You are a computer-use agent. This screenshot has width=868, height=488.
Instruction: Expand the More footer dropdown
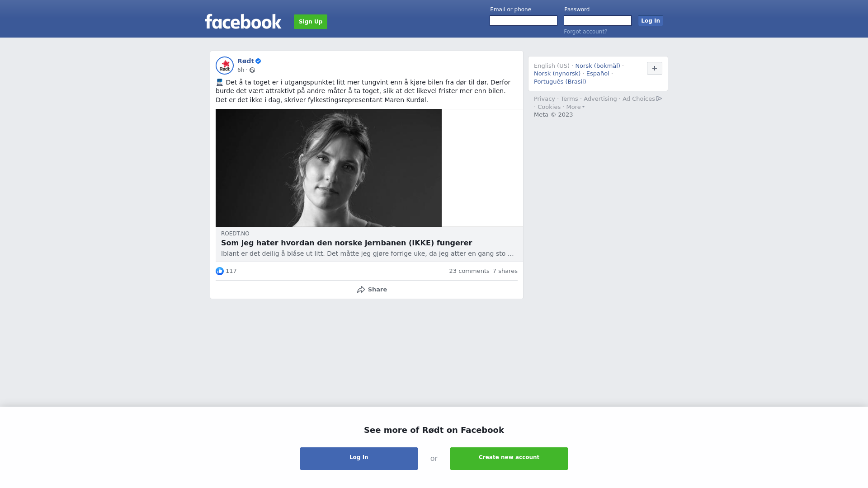575,107
